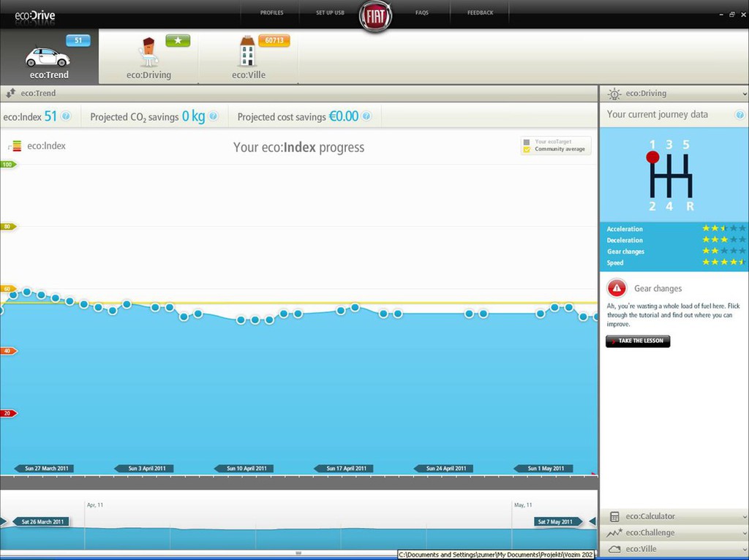Toggle the Your ecoTarget checkbox
Screen dimensions: 749x560
527,142
